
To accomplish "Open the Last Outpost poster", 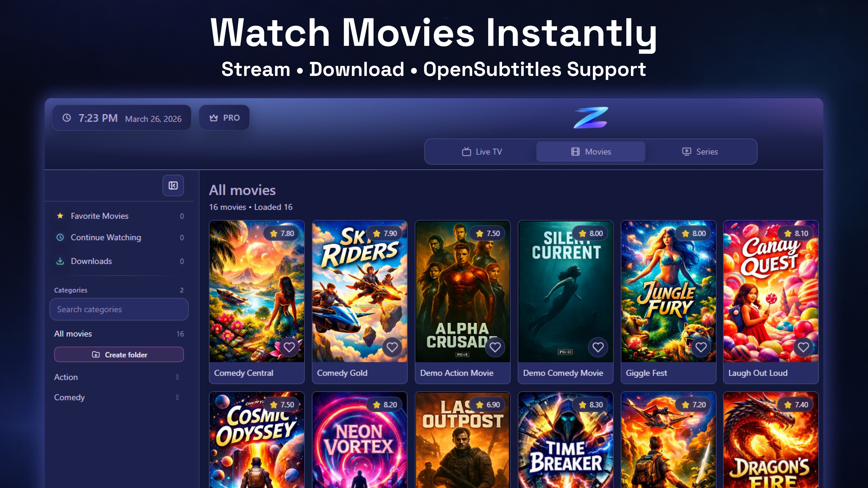I will tap(463, 440).
